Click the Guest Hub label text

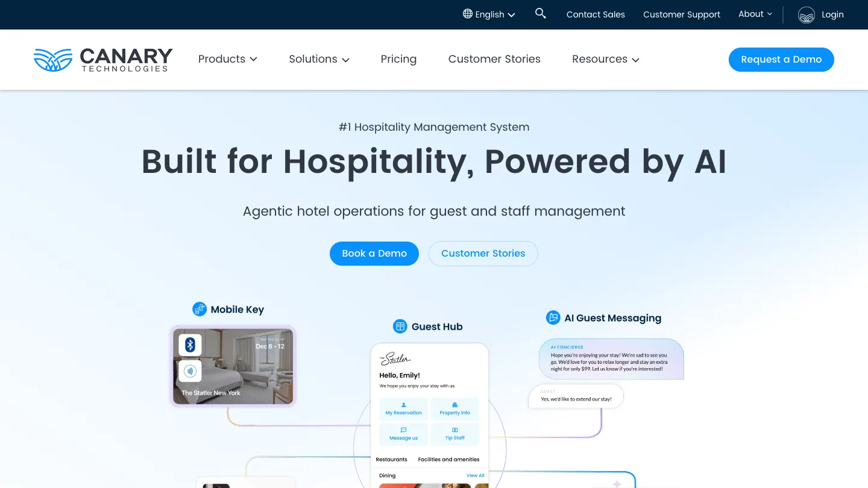[437, 327]
